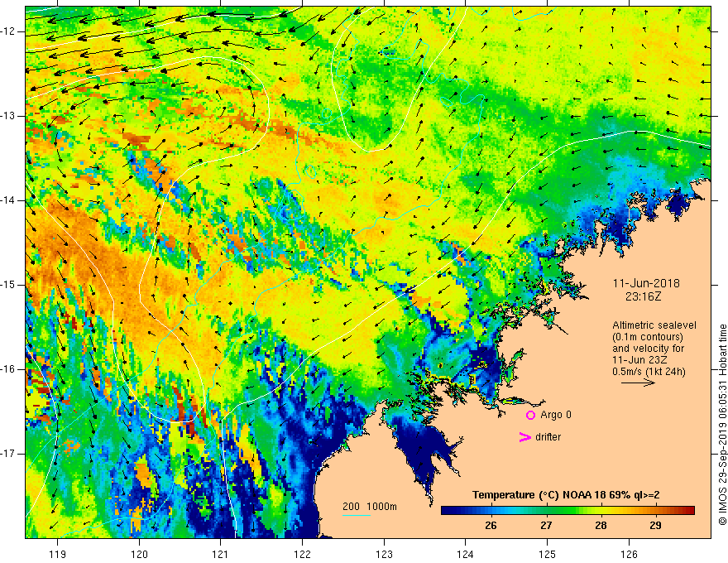The width and height of the screenshot is (728, 563).
Task: Click the '122' longitude axis label
Action: pos(302,554)
